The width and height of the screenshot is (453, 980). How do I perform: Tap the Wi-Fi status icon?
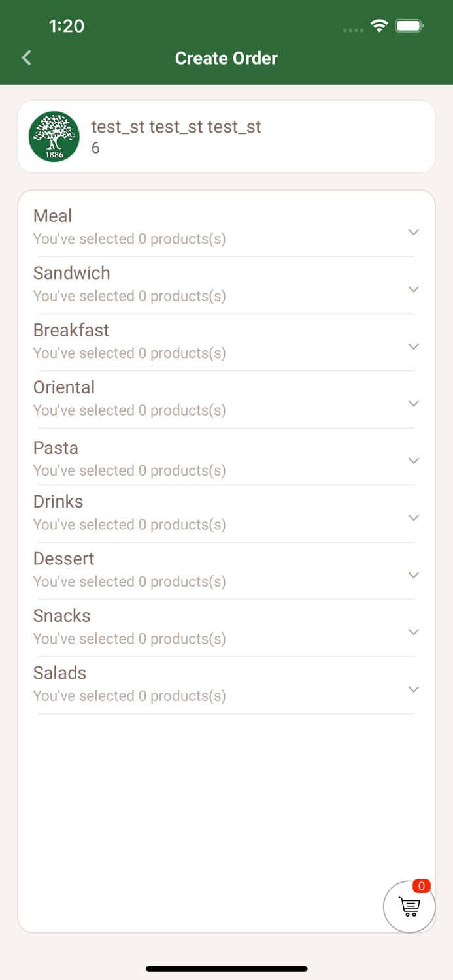point(378,25)
